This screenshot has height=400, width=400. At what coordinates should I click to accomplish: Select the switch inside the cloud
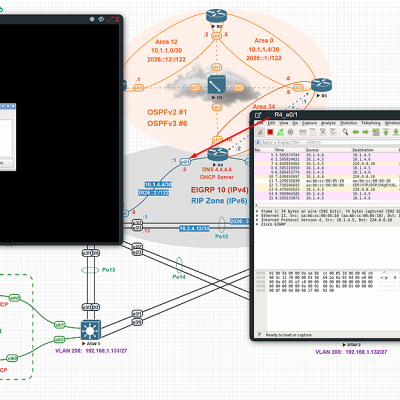pyautogui.click(x=217, y=85)
